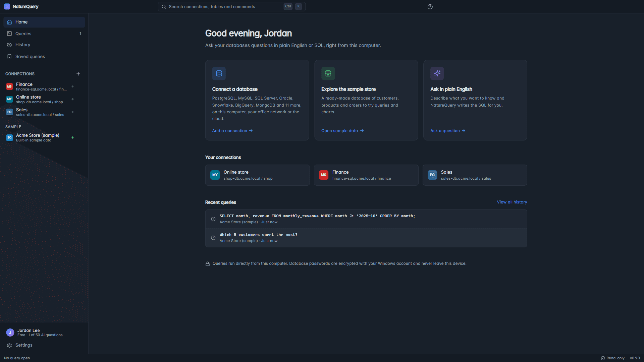Click clock icon of customers question
Image resolution: width=644 pixels, height=362 pixels.
[x=213, y=238]
